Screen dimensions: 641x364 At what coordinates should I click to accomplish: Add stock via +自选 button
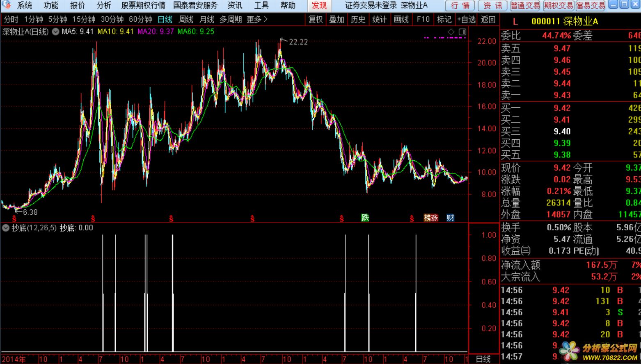coord(466,19)
